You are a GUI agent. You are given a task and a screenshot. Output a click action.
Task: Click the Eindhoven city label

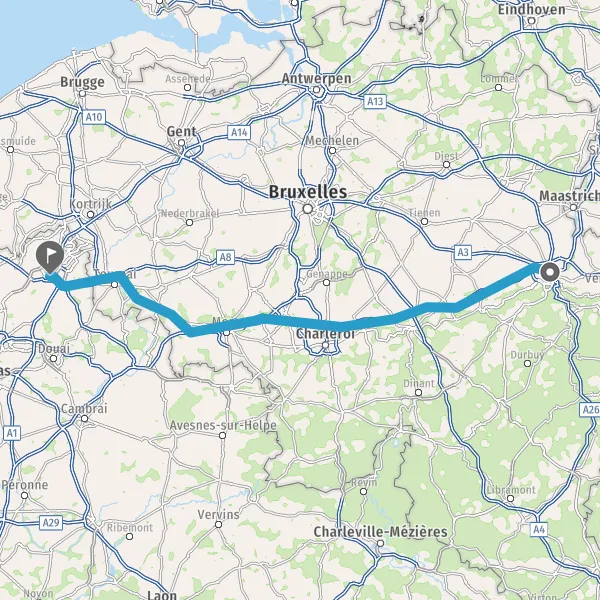tap(532, 10)
